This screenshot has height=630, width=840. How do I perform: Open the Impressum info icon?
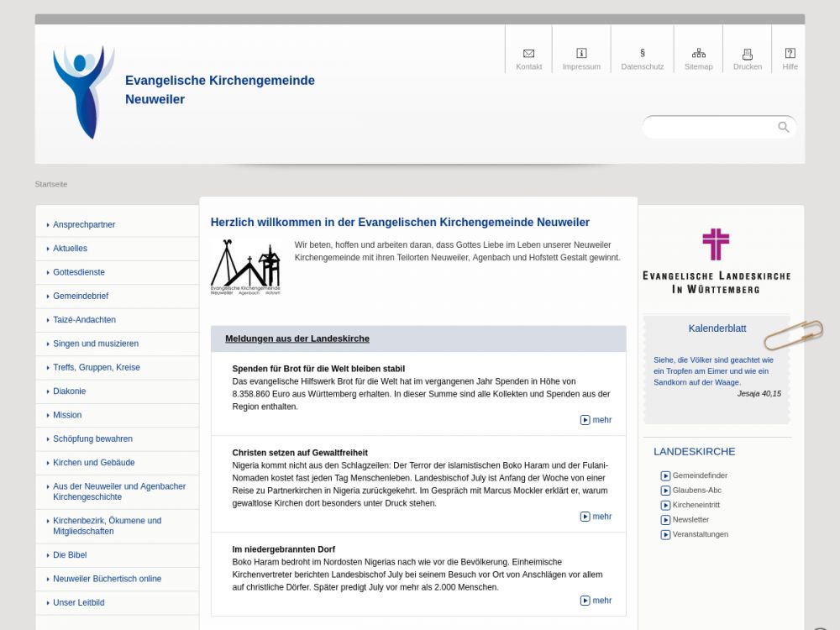click(581, 53)
